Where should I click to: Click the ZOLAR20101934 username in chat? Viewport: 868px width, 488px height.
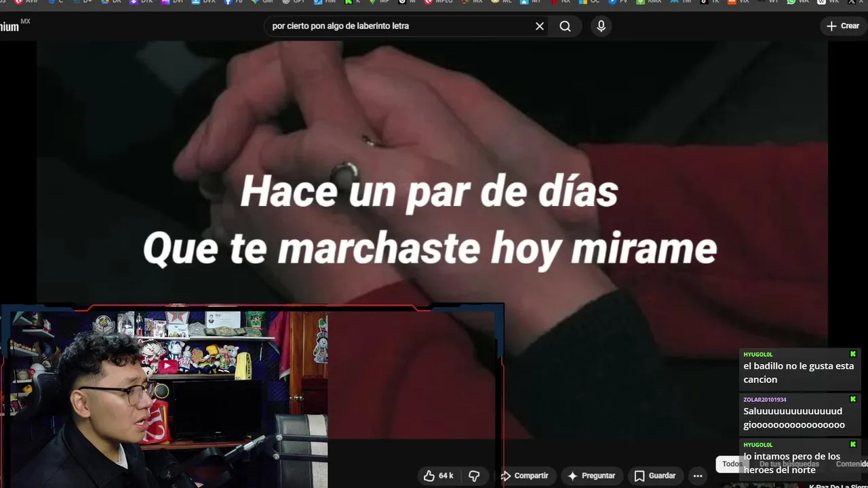tap(765, 400)
